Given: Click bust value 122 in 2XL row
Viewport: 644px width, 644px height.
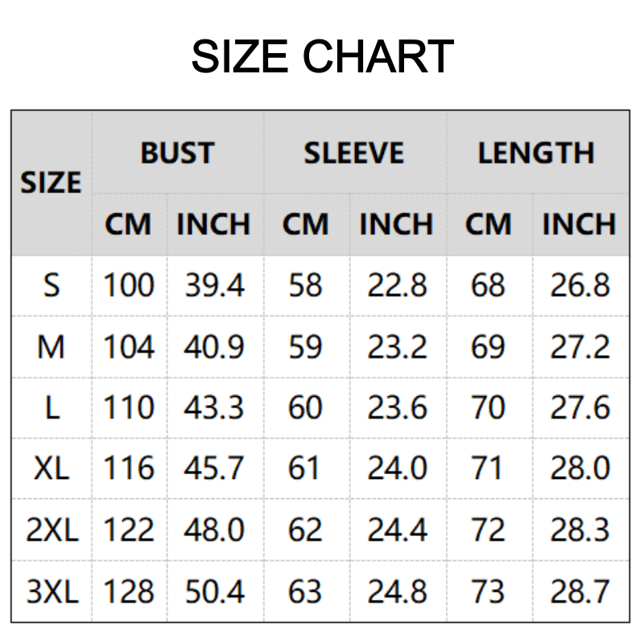Looking at the screenshot, I should point(128,530).
